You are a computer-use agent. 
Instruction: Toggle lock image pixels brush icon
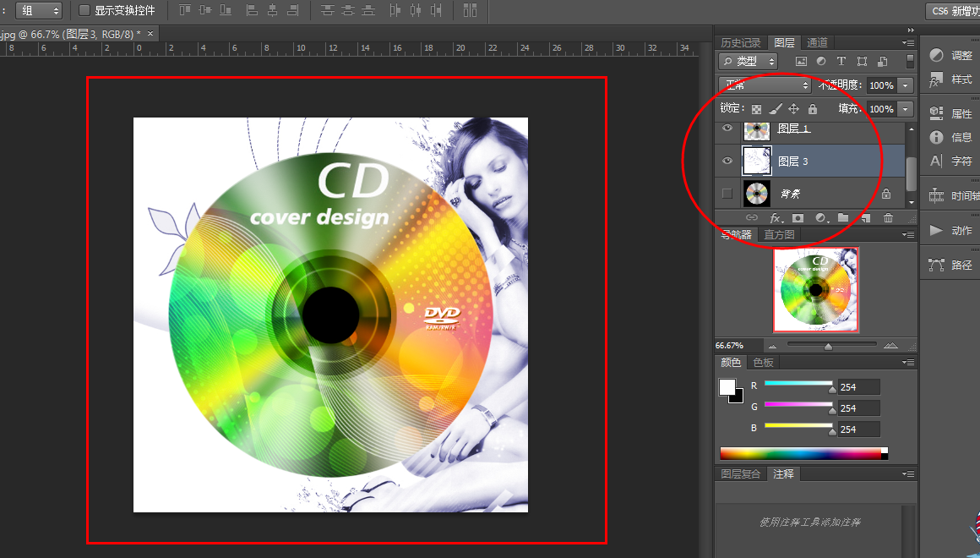pyautogui.click(x=775, y=109)
